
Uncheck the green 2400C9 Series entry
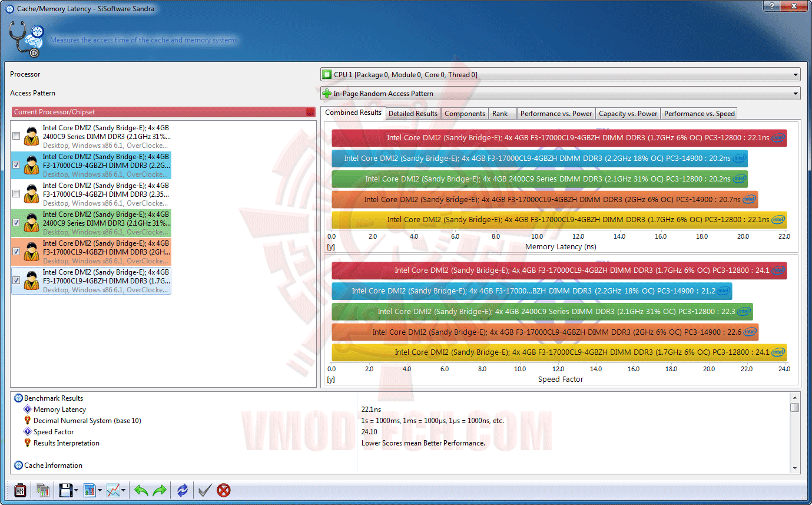(16, 223)
